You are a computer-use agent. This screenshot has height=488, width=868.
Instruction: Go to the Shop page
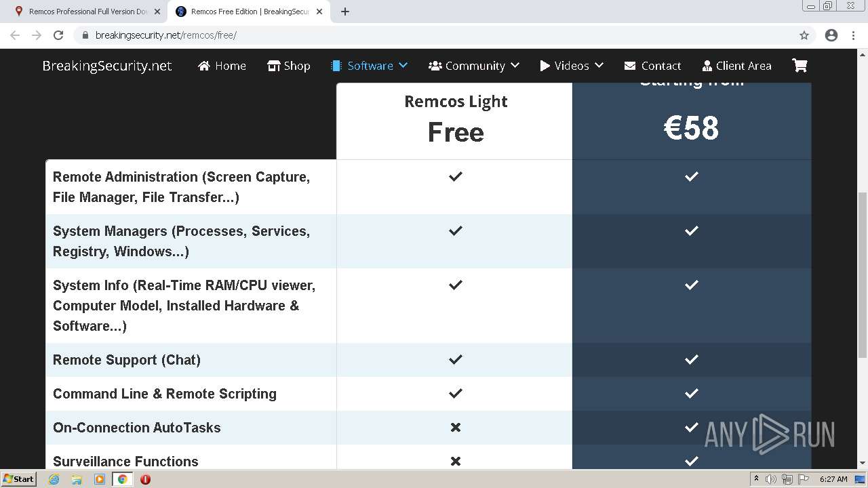tap(289, 66)
